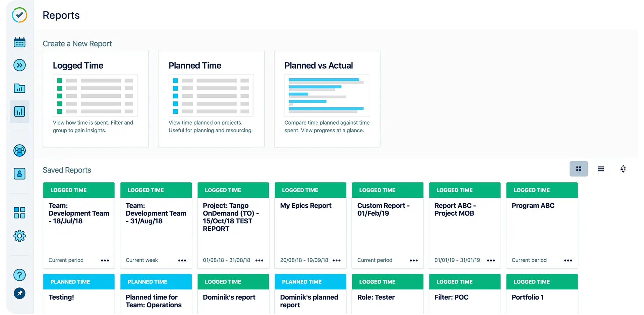Toggle A-Z sorting of Saved Reports
This screenshot has width=644, height=315.
click(x=623, y=169)
